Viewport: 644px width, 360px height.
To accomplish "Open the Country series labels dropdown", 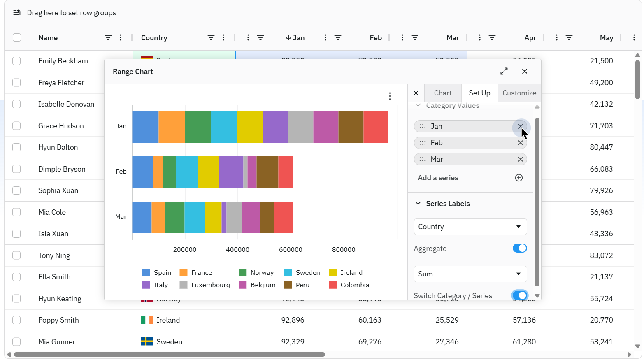I will [470, 227].
